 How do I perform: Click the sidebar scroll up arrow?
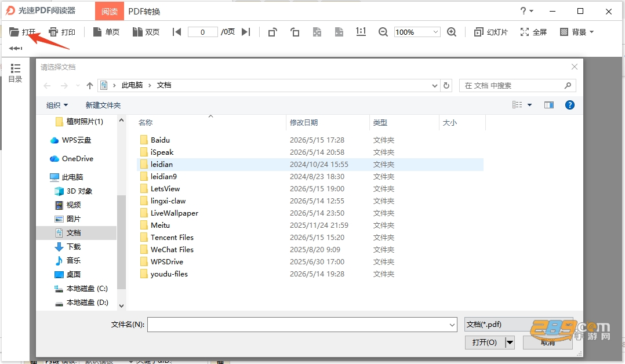(122, 120)
